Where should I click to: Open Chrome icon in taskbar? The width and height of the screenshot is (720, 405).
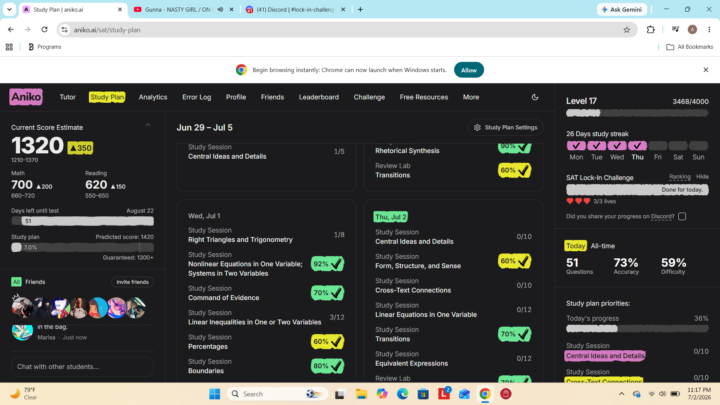485,394
